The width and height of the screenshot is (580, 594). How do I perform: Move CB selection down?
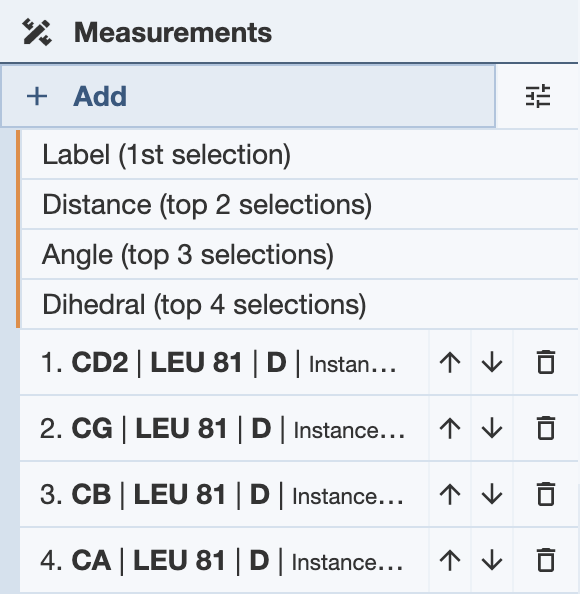[492, 494]
